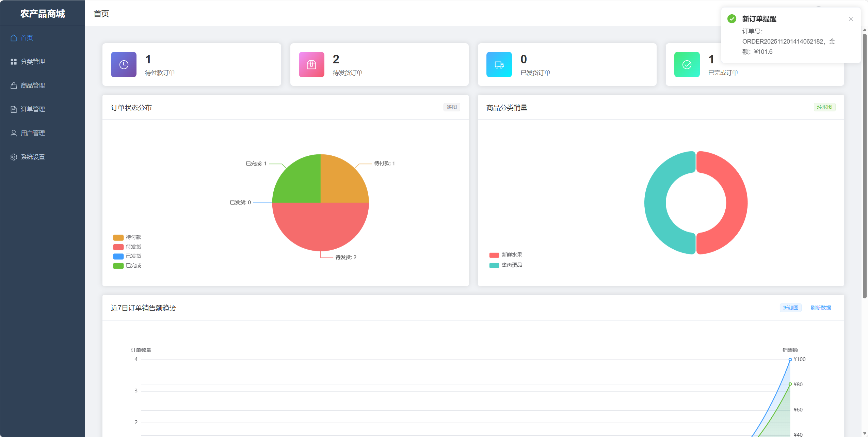Click the 分类管理 grid icon
The height and width of the screenshot is (437, 868).
[14, 62]
